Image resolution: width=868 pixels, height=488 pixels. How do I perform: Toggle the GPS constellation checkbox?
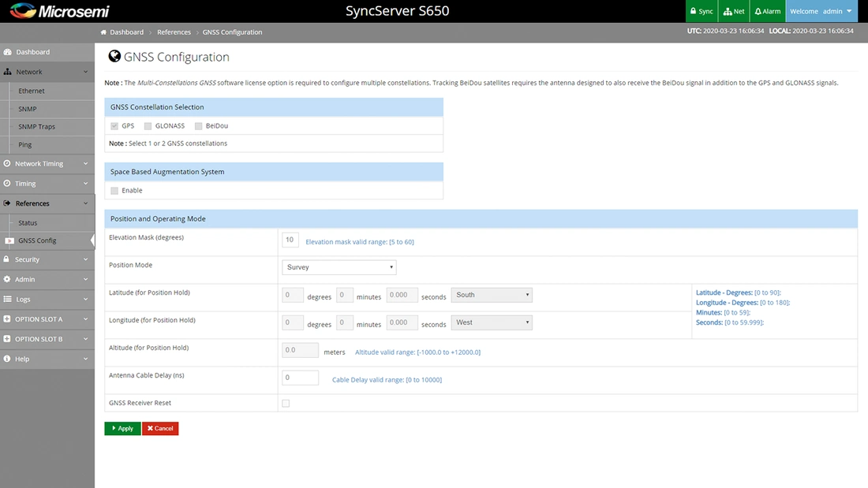(x=114, y=126)
